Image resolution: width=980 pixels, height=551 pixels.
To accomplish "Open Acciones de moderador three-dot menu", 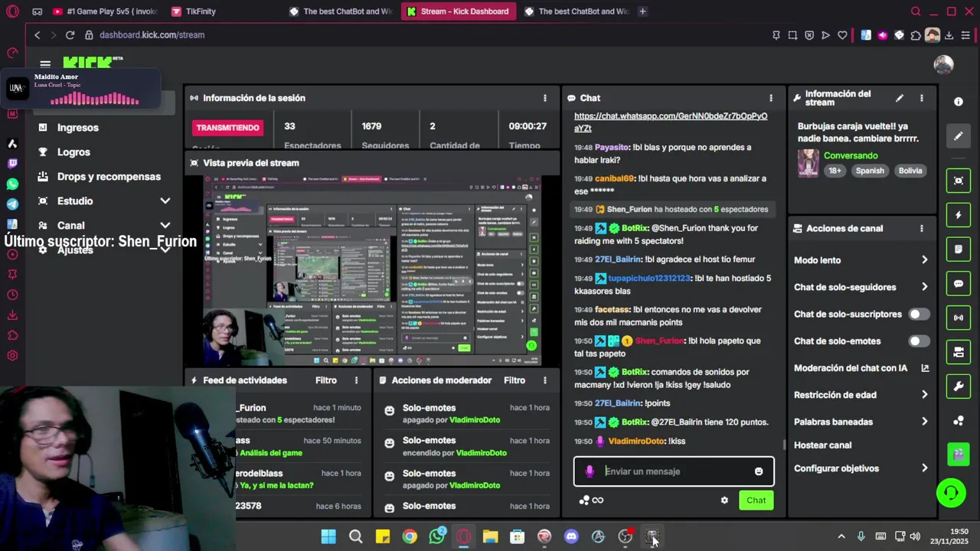I will pyautogui.click(x=545, y=380).
